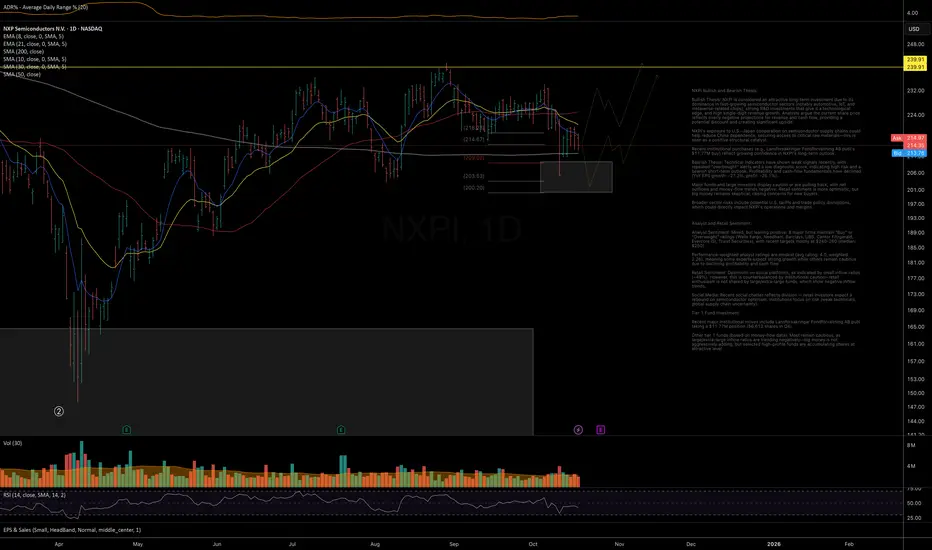Click the (203.53) level label on chart
The width and height of the screenshot is (932, 550).
pyautogui.click(x=474, y=176)
